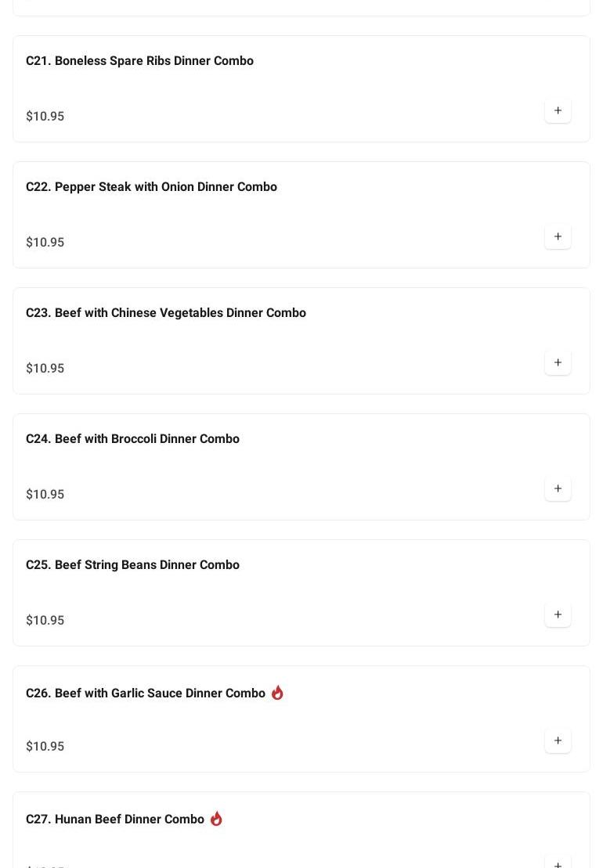This screenshot has width=603, height=868.
Task: Add C27 Hunan Beef Dinner Combo
Action: point(558,863)
